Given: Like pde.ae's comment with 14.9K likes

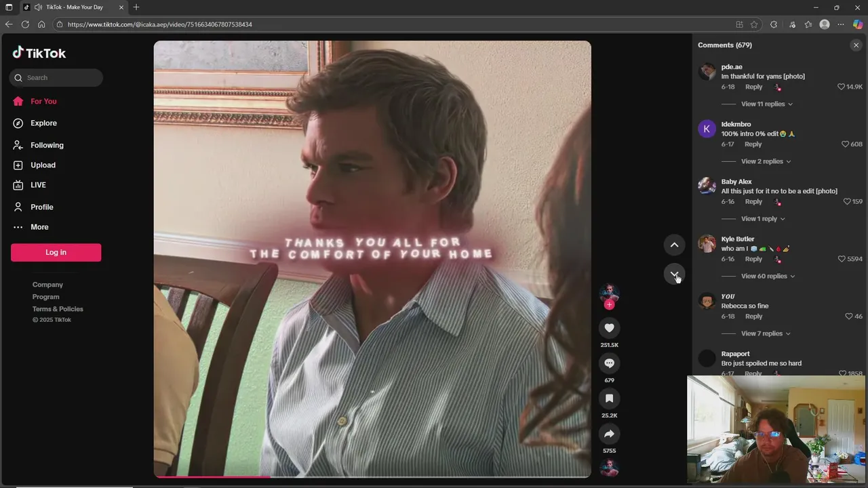Looking at the screenshot, I should point(841,87).
